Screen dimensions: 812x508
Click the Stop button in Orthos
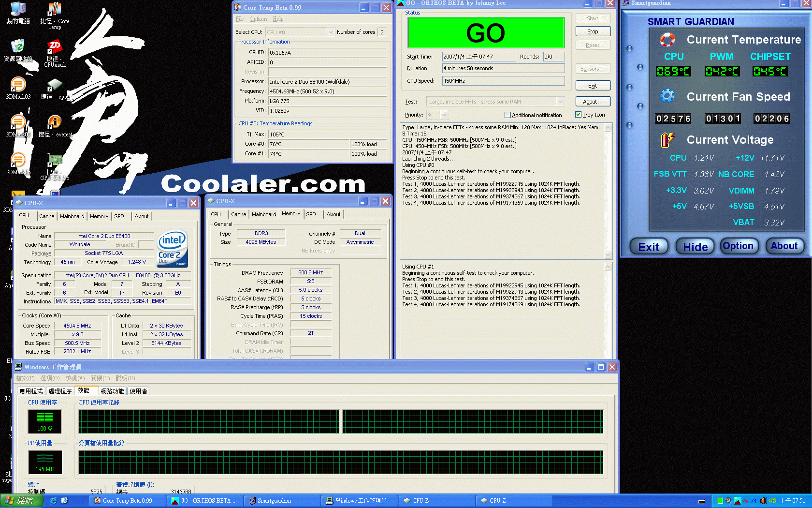tap(593, 31)
